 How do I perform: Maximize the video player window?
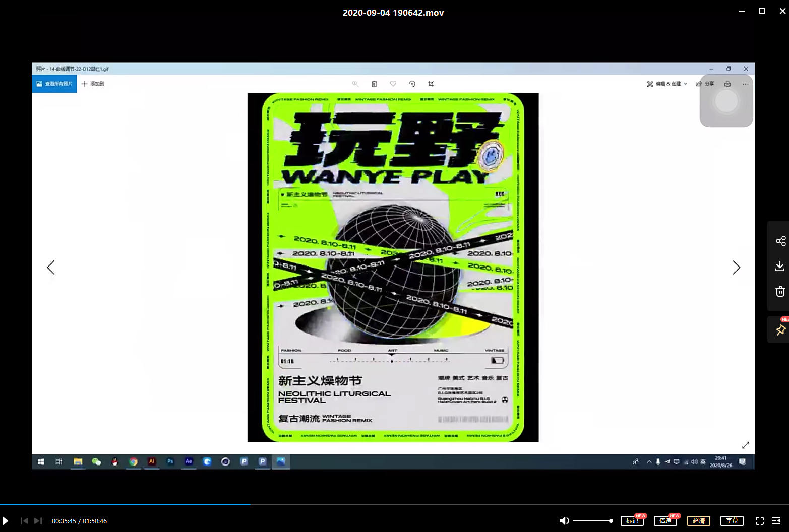762,11
